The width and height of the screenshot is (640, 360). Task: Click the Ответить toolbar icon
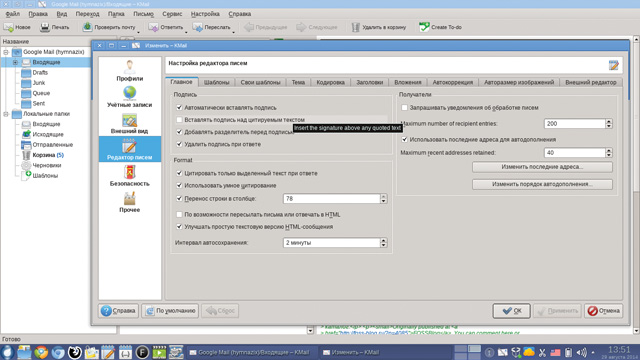click(153, 27)
